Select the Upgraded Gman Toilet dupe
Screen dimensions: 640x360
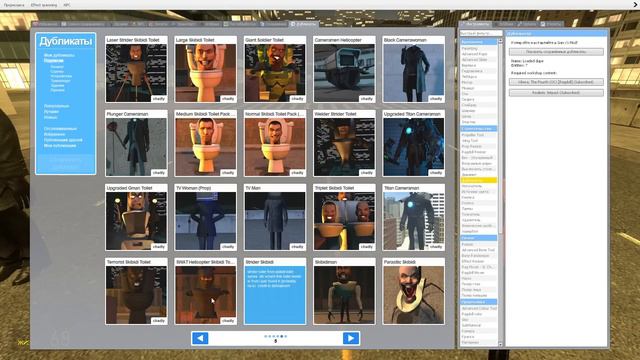(x=136, y=217)
